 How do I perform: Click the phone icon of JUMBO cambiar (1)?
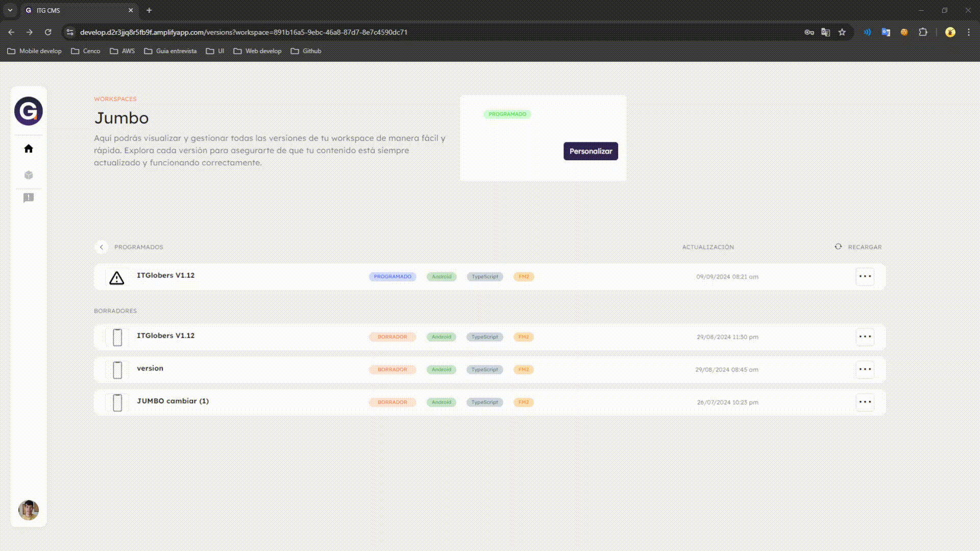tap(117, 403)
